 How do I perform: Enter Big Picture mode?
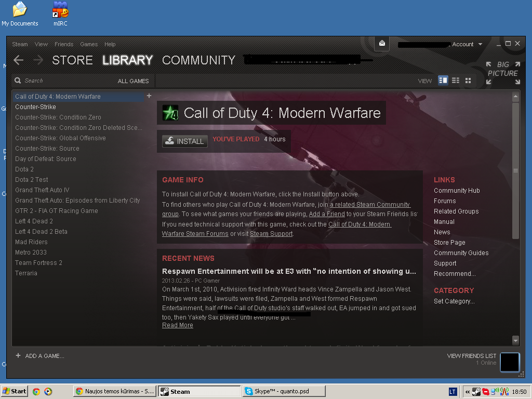click(503, 73)
